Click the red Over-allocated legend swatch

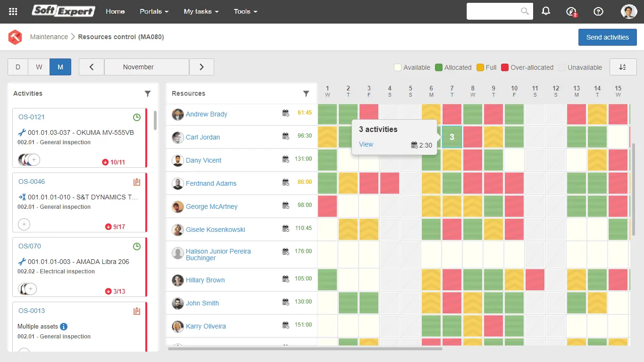504,67
